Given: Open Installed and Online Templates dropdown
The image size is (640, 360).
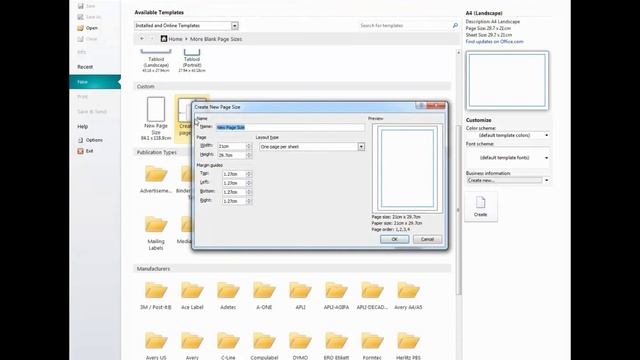Looking at the screenshot, I should pyautogui.click(x=235, y=26).
